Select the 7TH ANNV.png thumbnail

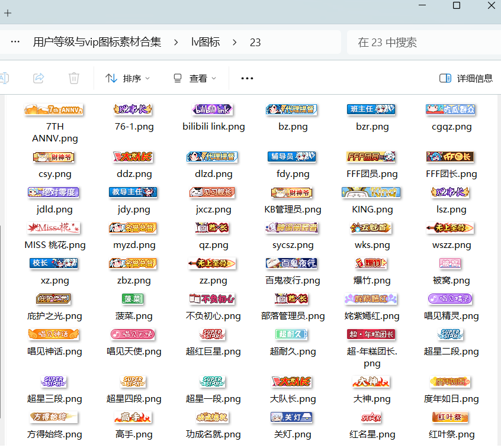click(x=54, y=110)
